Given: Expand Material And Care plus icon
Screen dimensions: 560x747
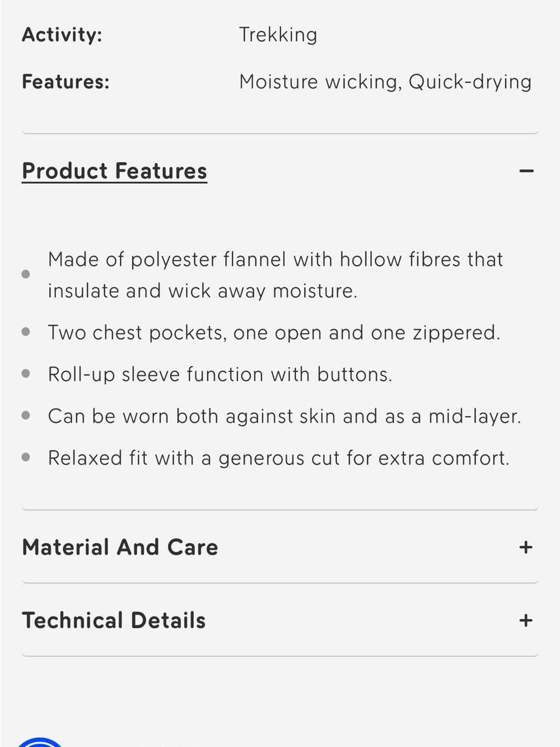Looking at the screenshot, I should [x=526, y=547].
